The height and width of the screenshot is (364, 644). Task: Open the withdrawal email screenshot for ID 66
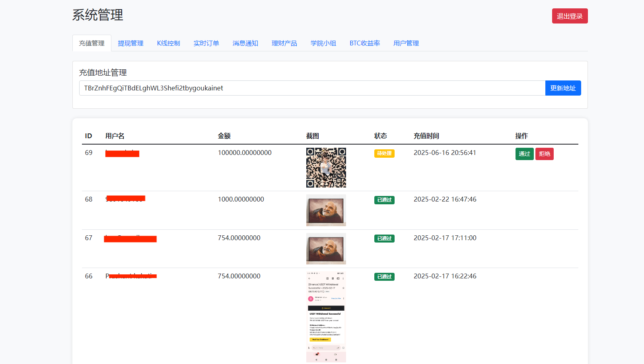click(326, 317)
